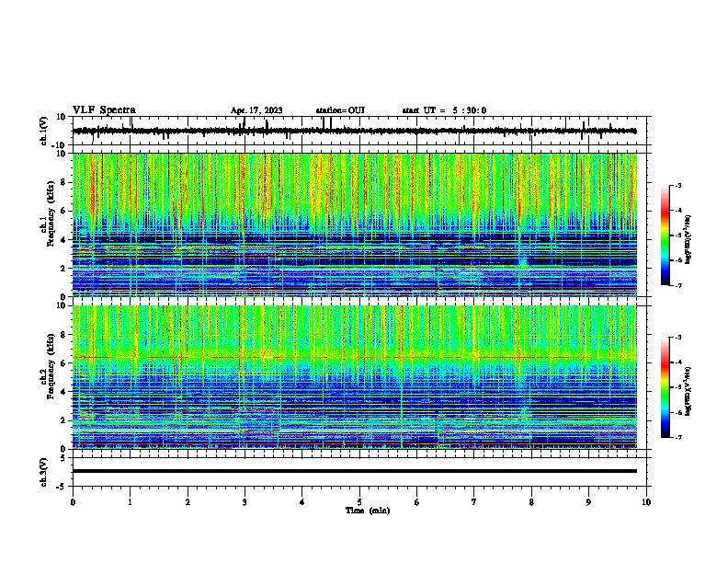The width and height of the screenshot is (728, 563).
Task: Click the ch.1 colorbar log(PSD) unit label
Action: pyautogui.click(x=688, y=239)
